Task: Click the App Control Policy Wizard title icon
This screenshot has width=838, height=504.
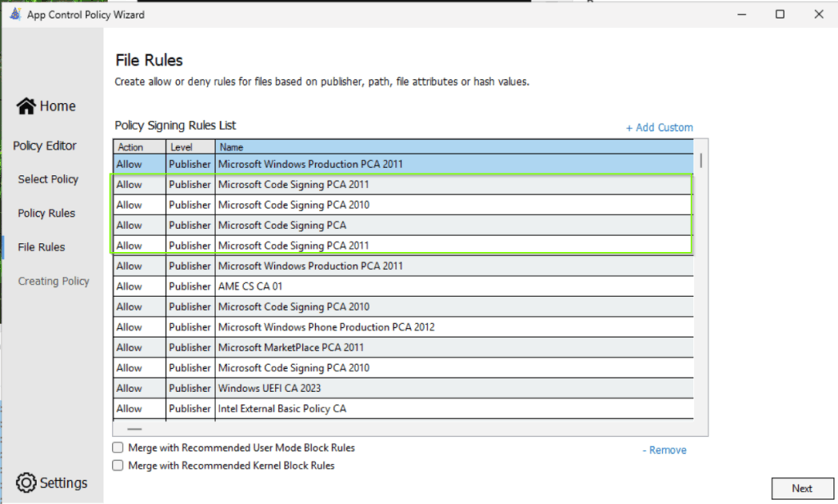Action: (15, 14)
